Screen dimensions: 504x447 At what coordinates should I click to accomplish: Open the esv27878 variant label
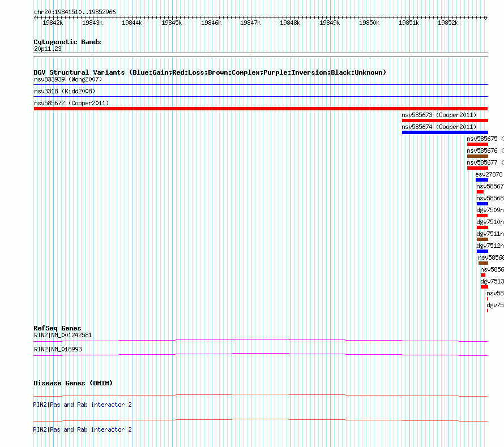tap(489, 174)
